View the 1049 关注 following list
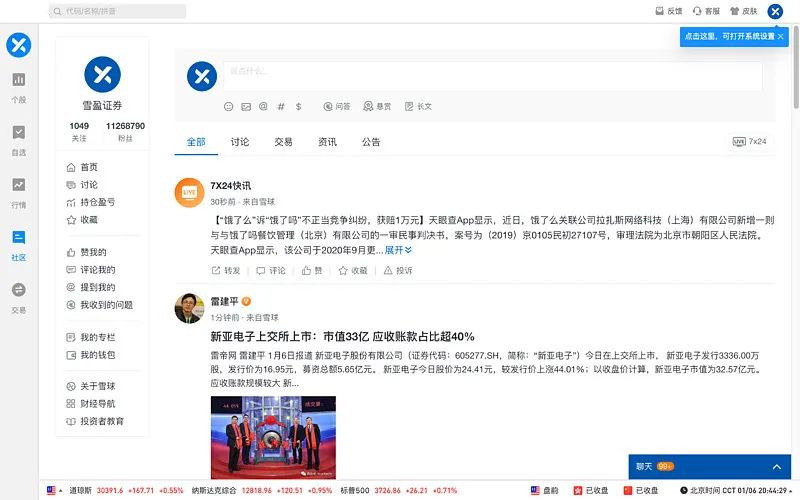This screenshot has height=500, width=800. tap(79, 131)
